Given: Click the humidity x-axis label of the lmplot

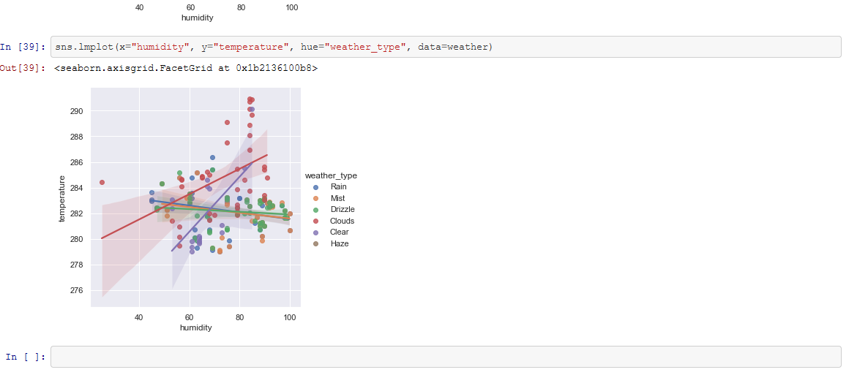Looking at the screenshot, I should [196, 327].
